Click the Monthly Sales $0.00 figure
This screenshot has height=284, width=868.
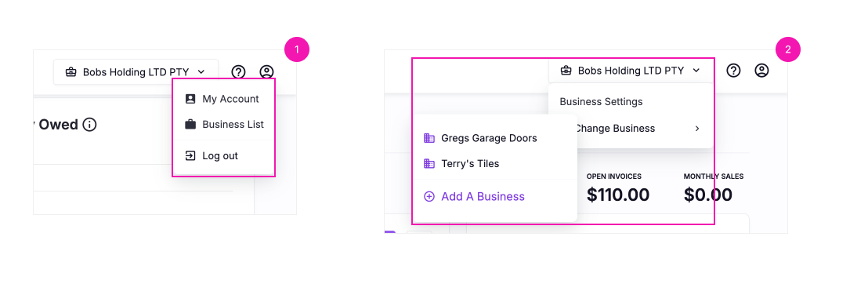coord(708,195)
